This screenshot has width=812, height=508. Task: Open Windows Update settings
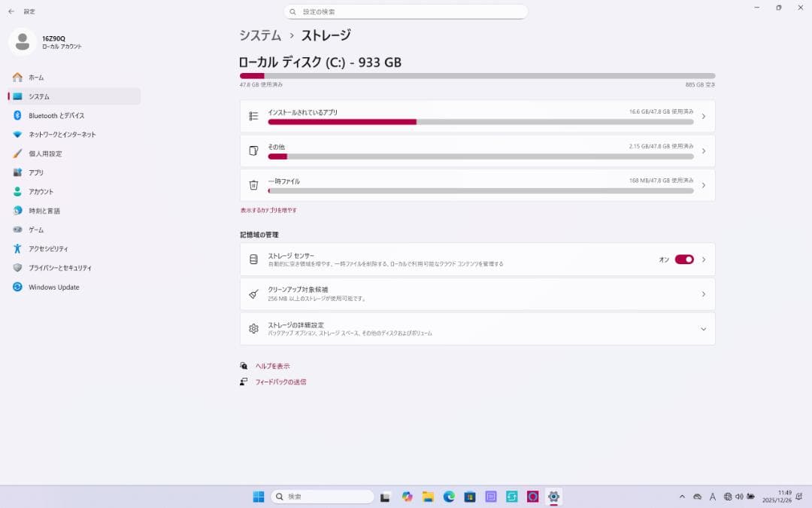tap(54, 287)
